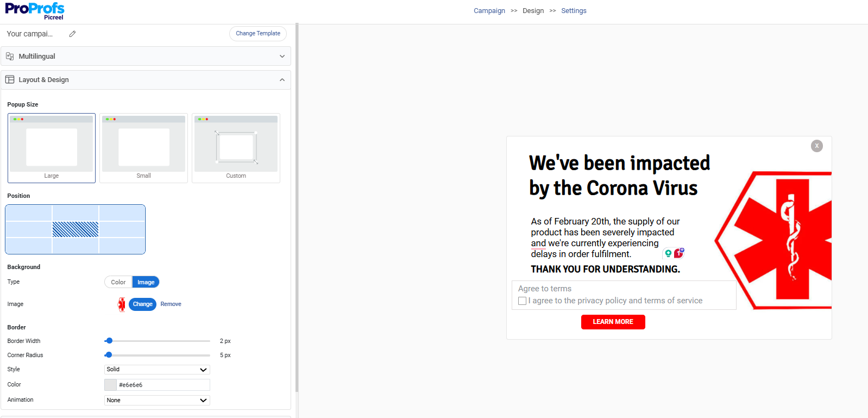Click the Multilingual translation icon
Screen dimensions: 868x418
coord(10,56)
